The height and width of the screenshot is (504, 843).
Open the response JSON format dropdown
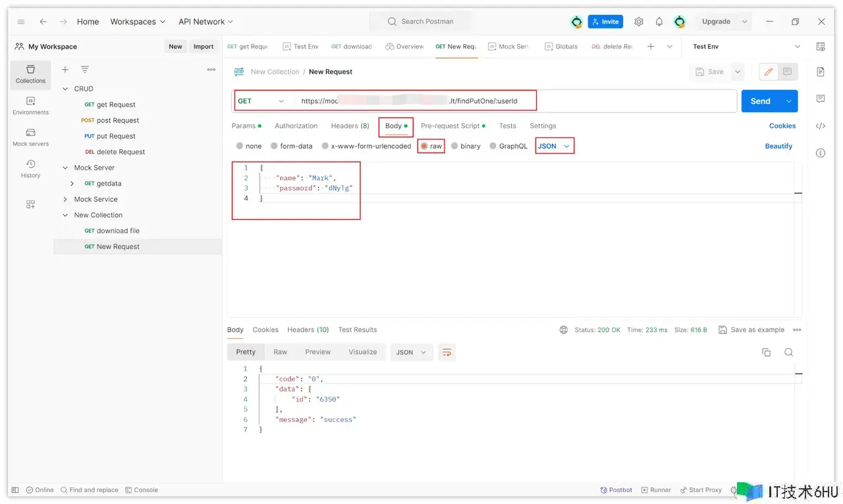click(x=412, y=353)
